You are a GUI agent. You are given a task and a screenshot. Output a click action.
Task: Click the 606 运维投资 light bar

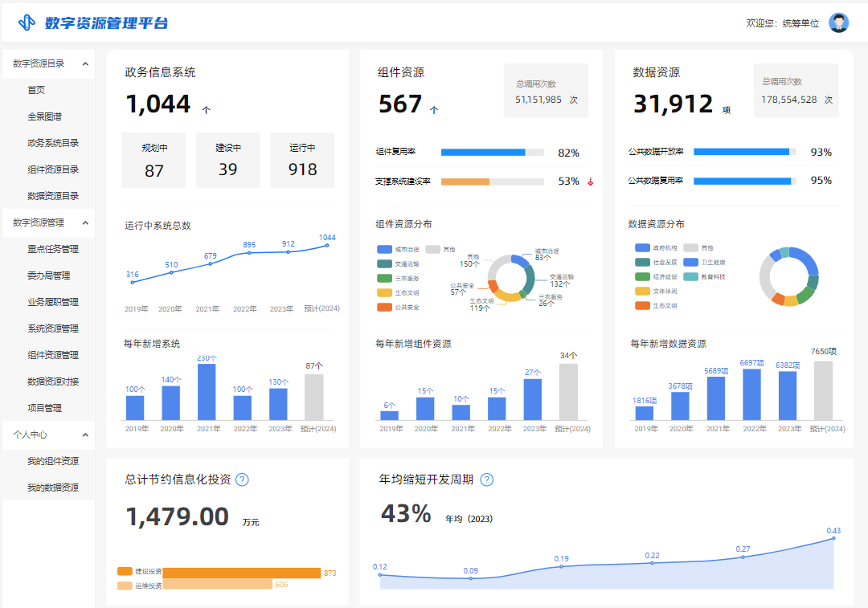coord(218,584)
